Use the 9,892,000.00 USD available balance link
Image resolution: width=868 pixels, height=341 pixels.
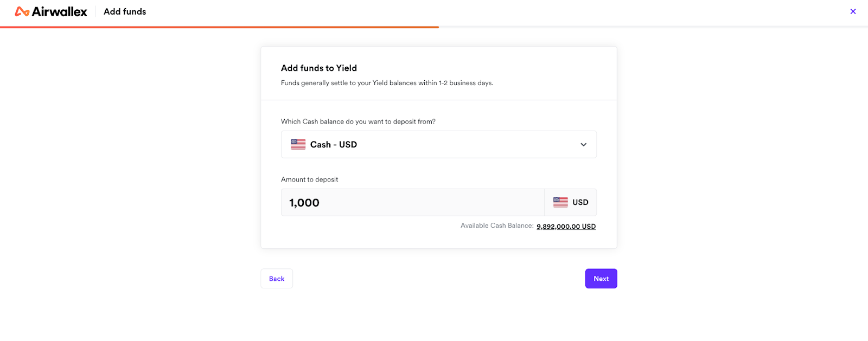[566, 227]
